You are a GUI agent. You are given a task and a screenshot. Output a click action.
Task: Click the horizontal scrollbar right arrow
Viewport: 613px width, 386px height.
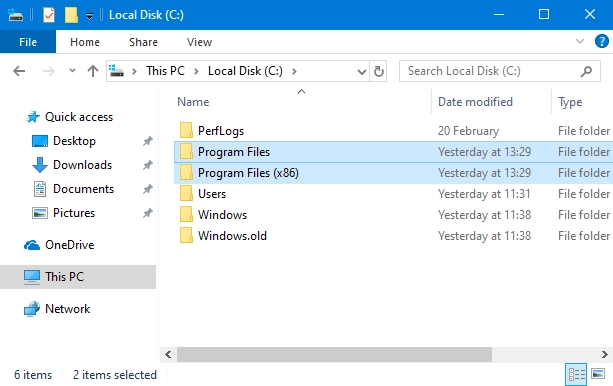605,355
